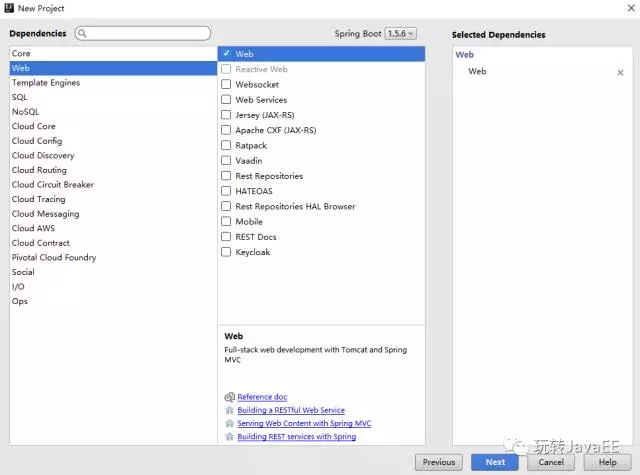The width and height of the screenshot is (640, 475).
Task: Select the Core category
Action: coord(113,53)
